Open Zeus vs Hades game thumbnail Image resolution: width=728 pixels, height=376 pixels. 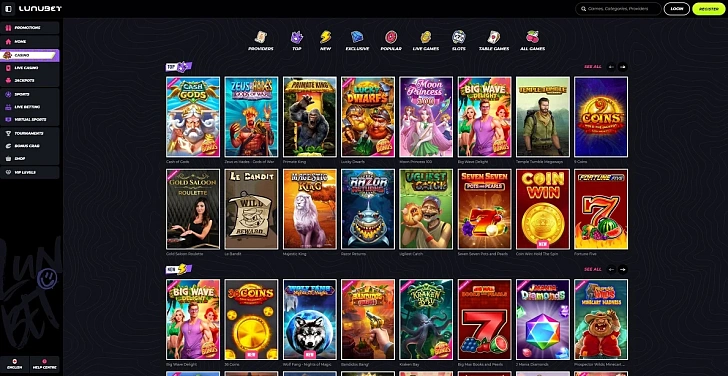[x=251, y=117]
